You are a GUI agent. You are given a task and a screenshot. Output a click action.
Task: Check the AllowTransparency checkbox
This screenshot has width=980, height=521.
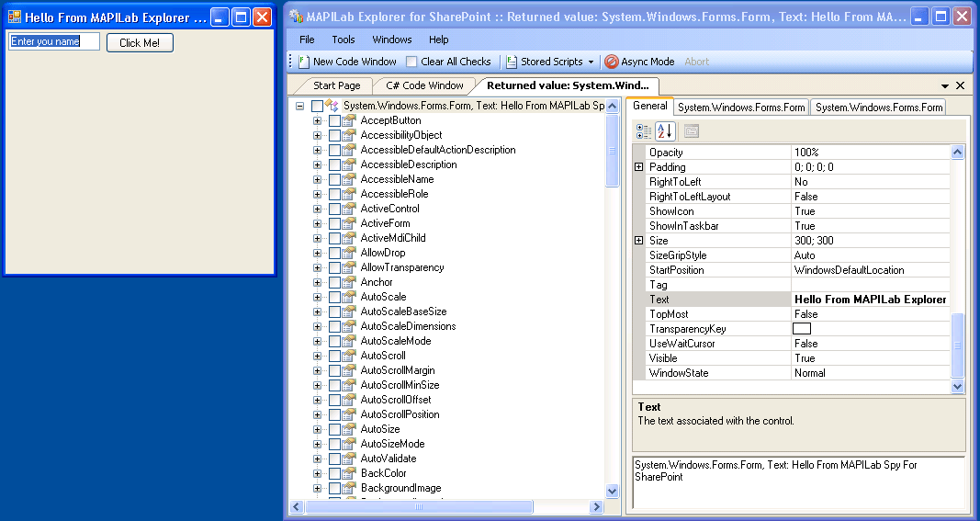[x=335, y=267]
